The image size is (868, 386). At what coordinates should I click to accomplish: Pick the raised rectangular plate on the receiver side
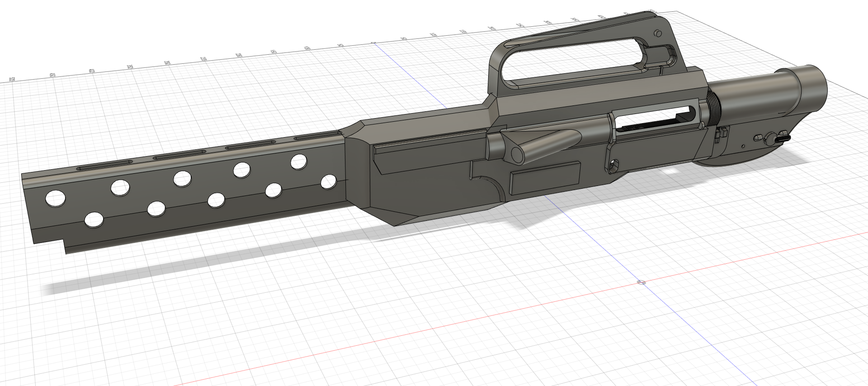(545, 178)
